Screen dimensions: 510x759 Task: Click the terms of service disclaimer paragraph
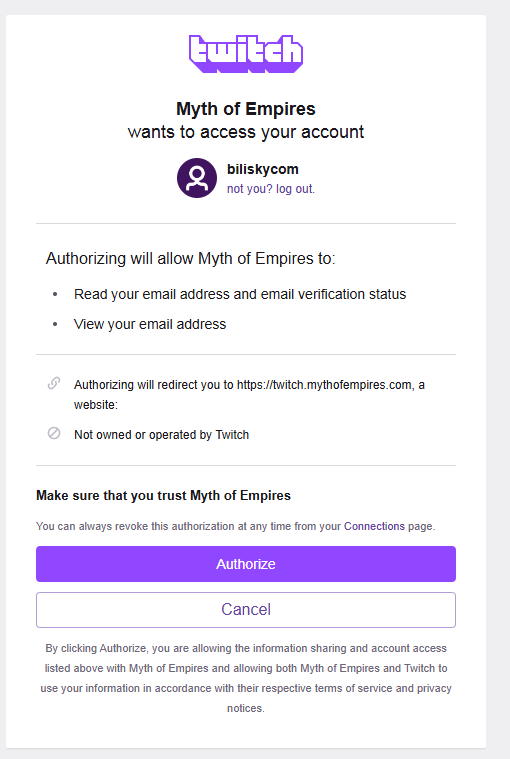click(x=246, y=678)
